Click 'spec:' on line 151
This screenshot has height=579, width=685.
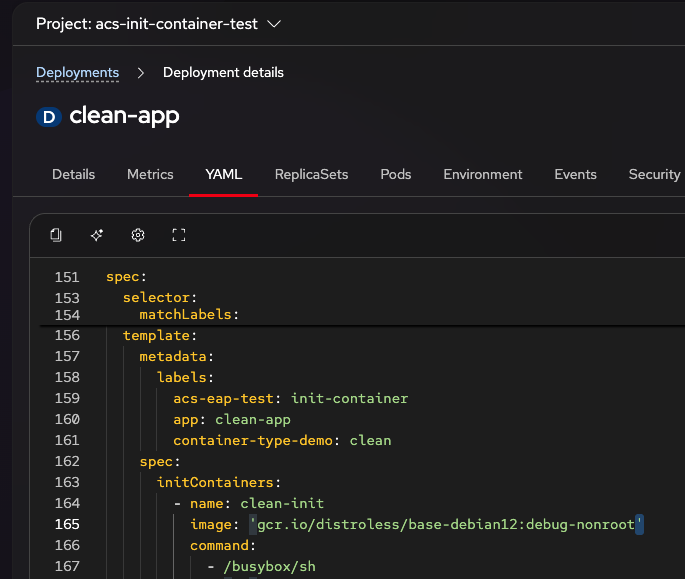pos(126,277)
